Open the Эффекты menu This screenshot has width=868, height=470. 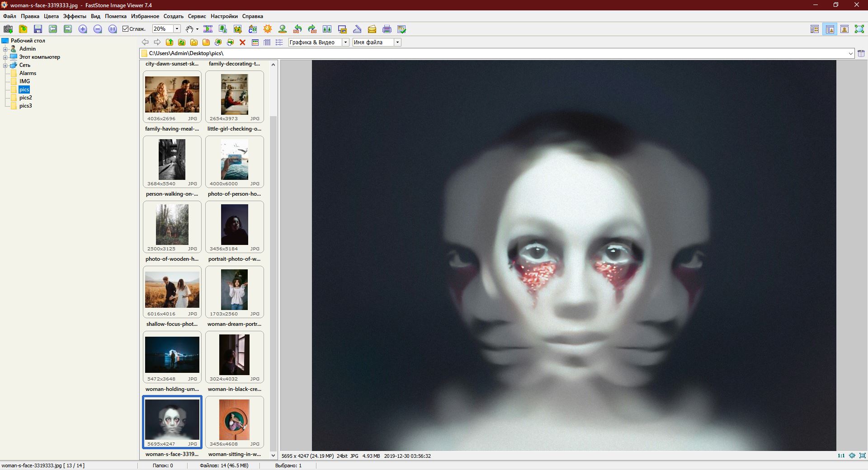point(75,16)
